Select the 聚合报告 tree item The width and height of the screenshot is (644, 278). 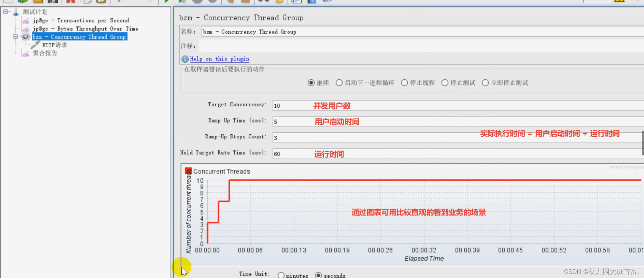tap(45, 54)
